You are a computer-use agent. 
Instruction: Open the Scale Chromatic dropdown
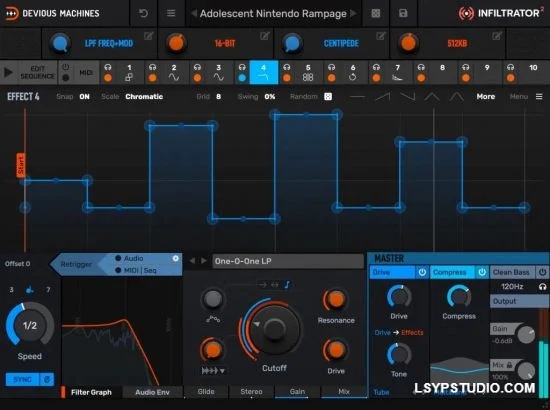(x=144, y=96)
